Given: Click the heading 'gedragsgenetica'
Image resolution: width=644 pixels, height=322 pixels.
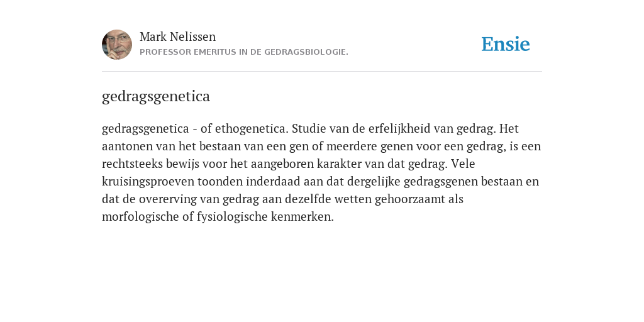Looking at the screenshot, I should tap(156, 96).
